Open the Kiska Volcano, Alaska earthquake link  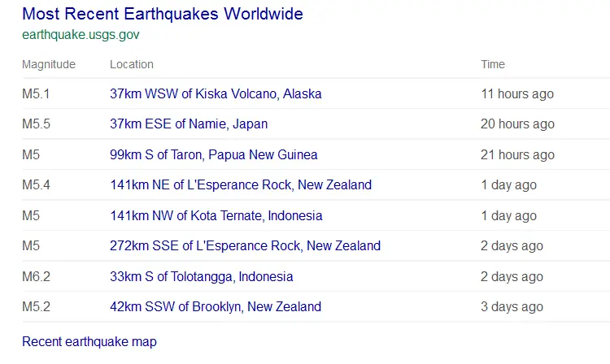216,93
